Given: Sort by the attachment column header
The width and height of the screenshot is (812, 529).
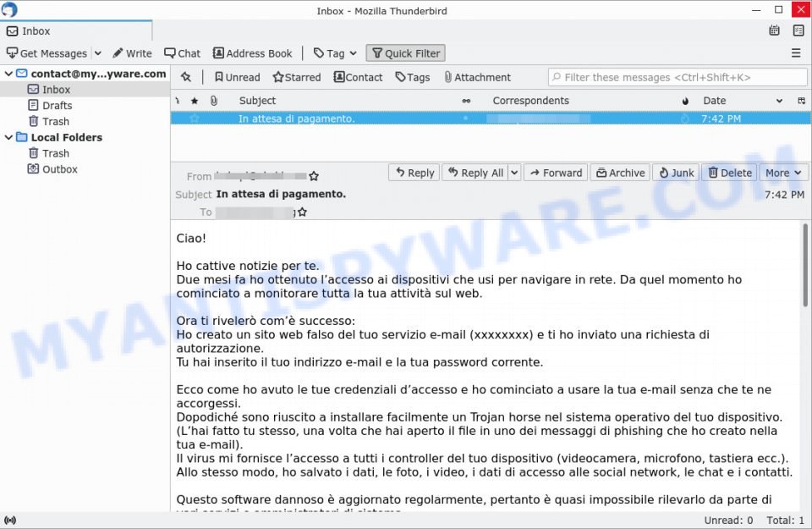Looking at the screenshot, I should 213,101.
